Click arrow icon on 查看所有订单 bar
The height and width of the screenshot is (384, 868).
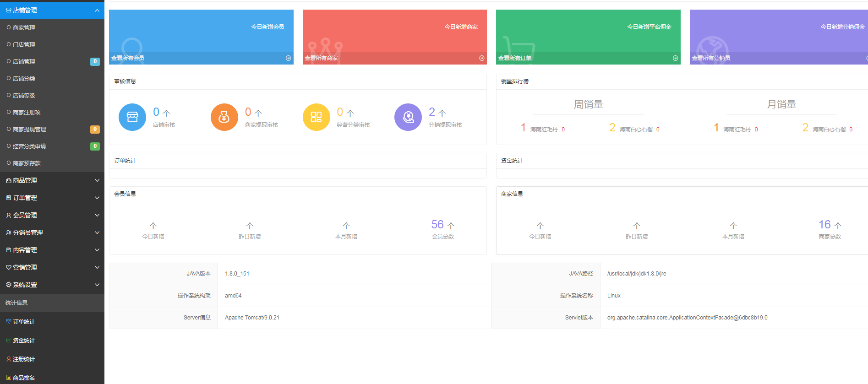(675, 58)
